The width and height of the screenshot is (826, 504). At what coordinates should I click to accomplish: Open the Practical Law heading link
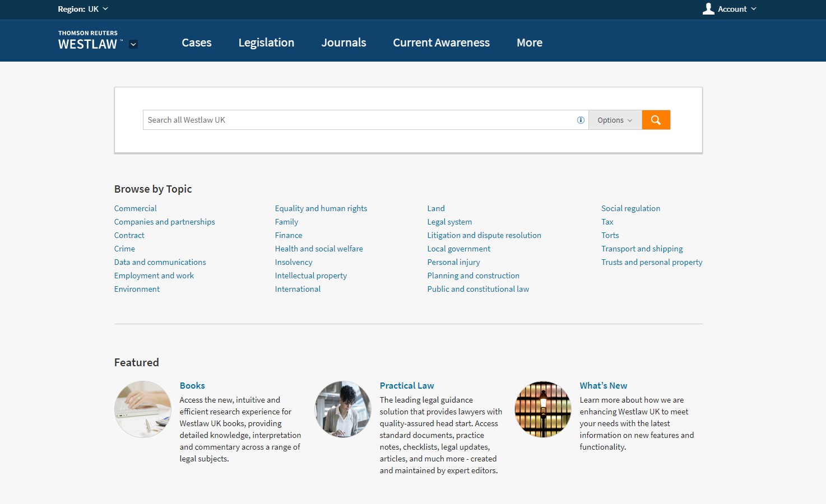coord(407,386)
